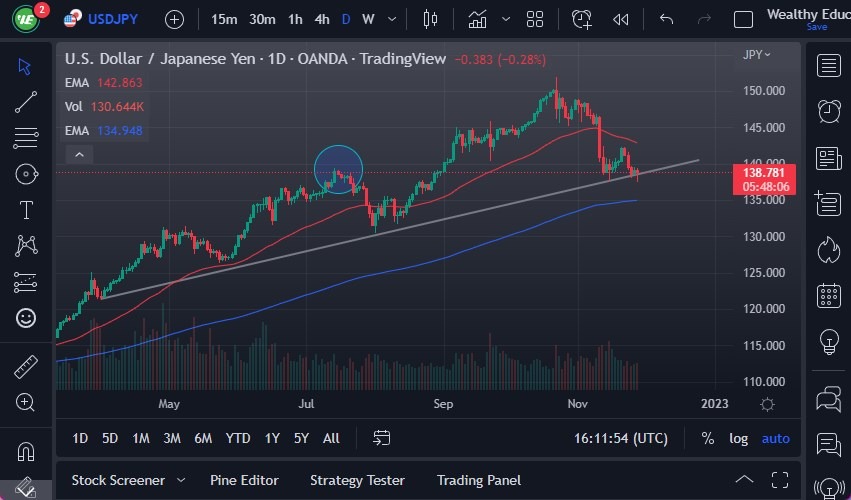Open the alerts clock icon
Viewport: 851px width, 500px height.
click(828, 111)
